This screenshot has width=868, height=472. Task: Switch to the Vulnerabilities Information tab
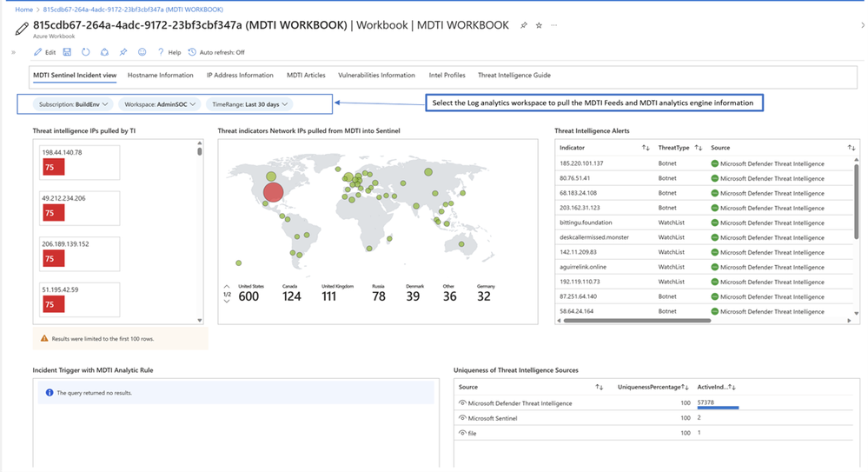click(x=376, y=76)
